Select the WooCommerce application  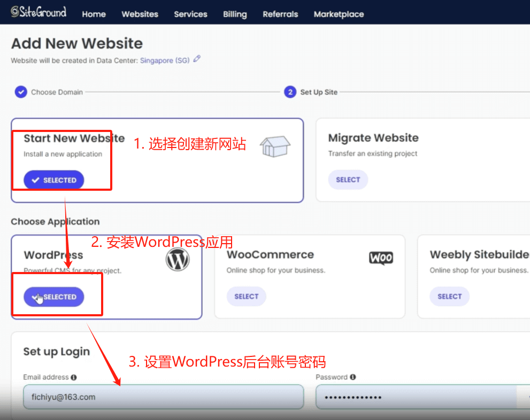tap(246, 297)
